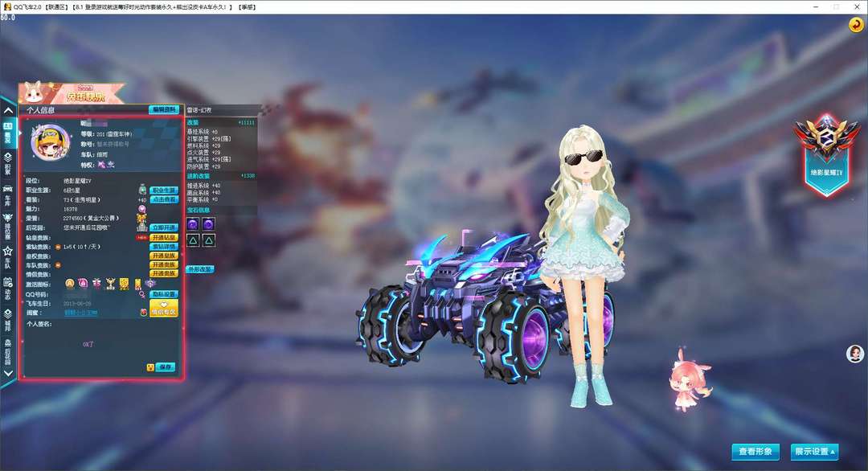
Task: Click the gender symbol icon near QQ号码
Action: 142,294
